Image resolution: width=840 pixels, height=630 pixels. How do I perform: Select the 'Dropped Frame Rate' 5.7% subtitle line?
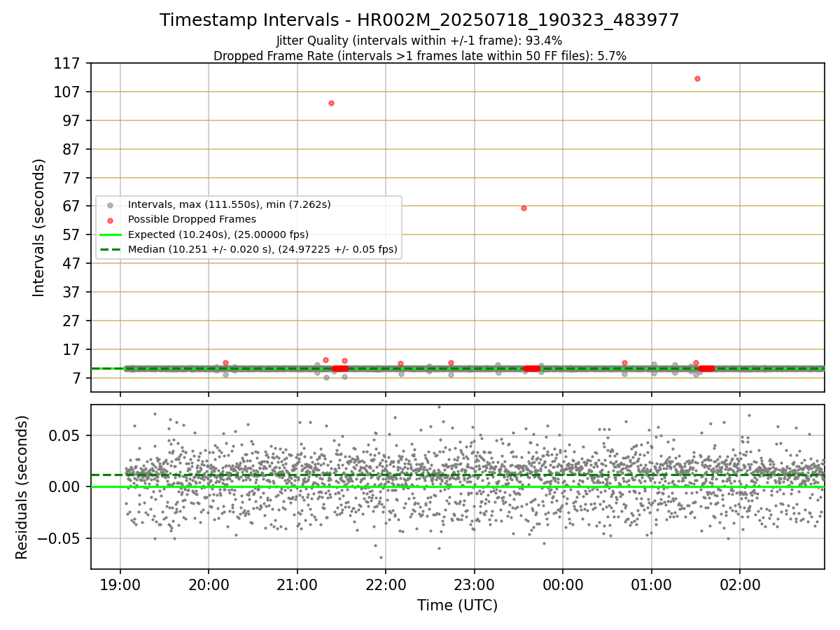coord(419,56)
